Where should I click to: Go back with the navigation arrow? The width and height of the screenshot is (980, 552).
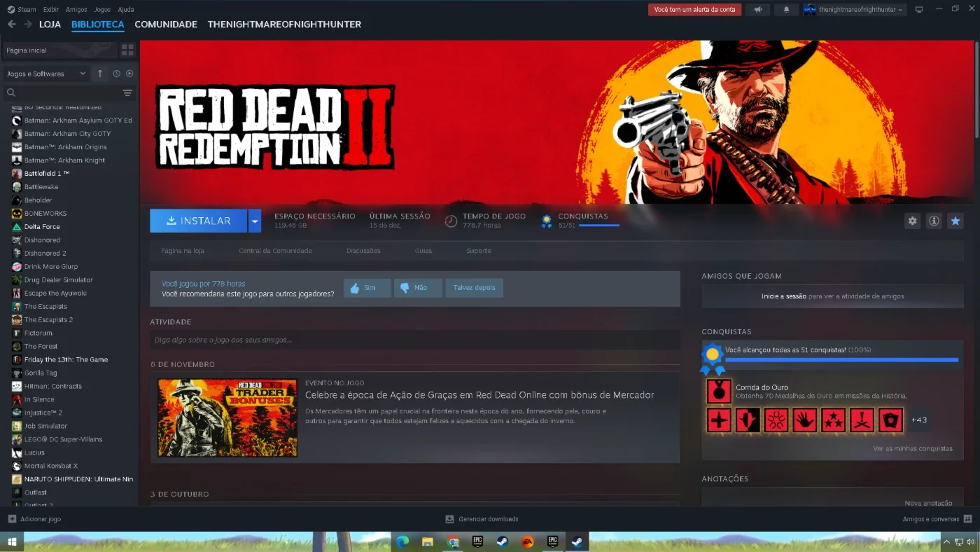click(11, 24)
